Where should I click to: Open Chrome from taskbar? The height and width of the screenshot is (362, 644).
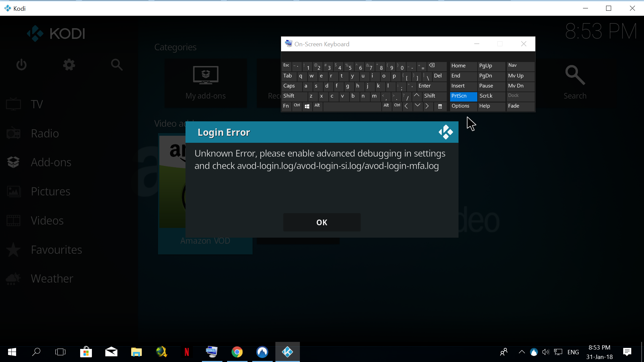point(237,352)
